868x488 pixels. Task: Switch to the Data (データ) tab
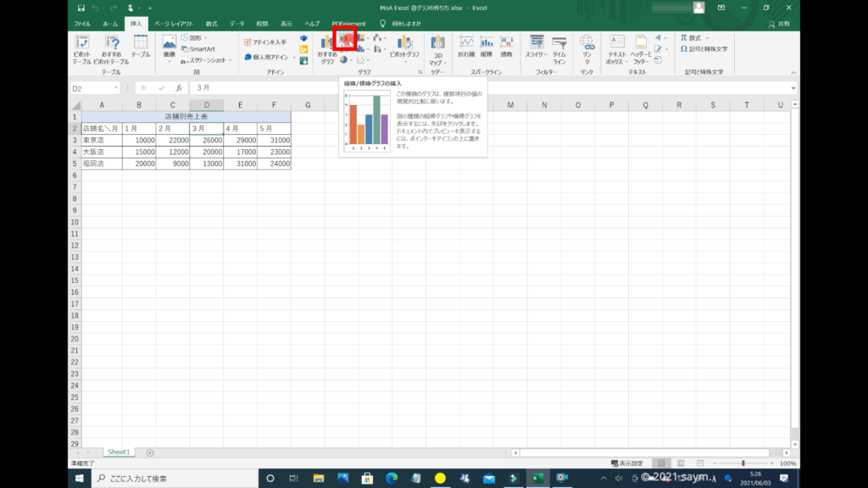point(236,24)
